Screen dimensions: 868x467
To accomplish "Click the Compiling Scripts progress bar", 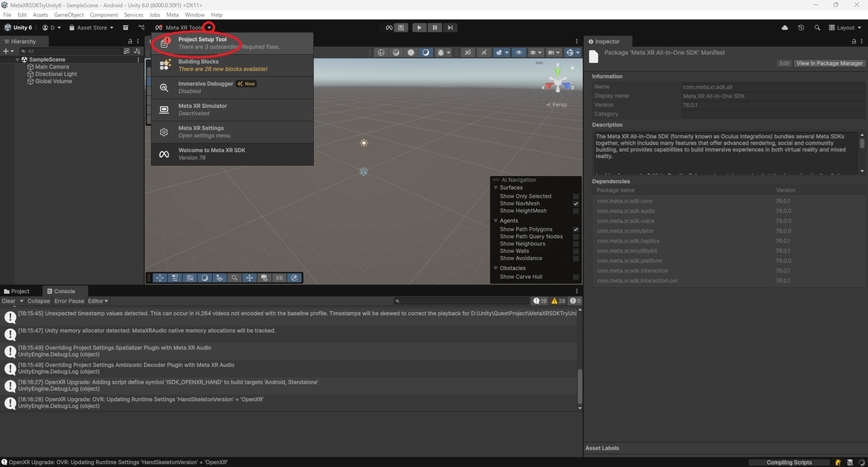I will pyautogui.click(x=789, y=462).
